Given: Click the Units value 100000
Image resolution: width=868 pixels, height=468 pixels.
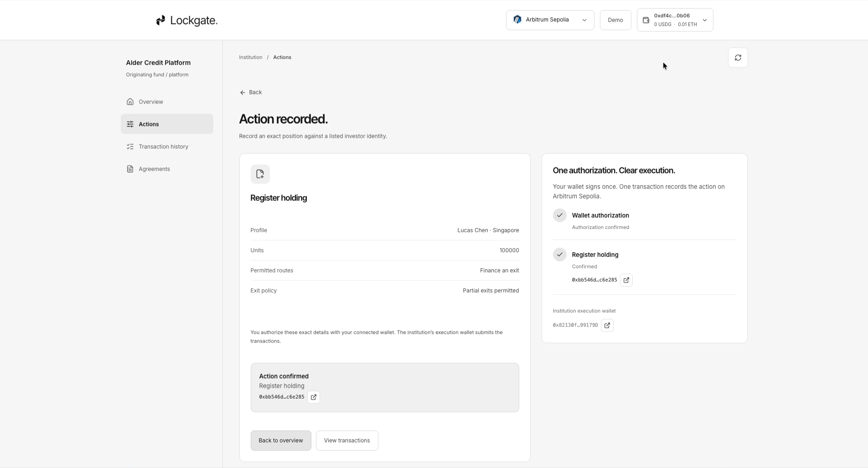Looking at the screenshot, I should 509,250.
